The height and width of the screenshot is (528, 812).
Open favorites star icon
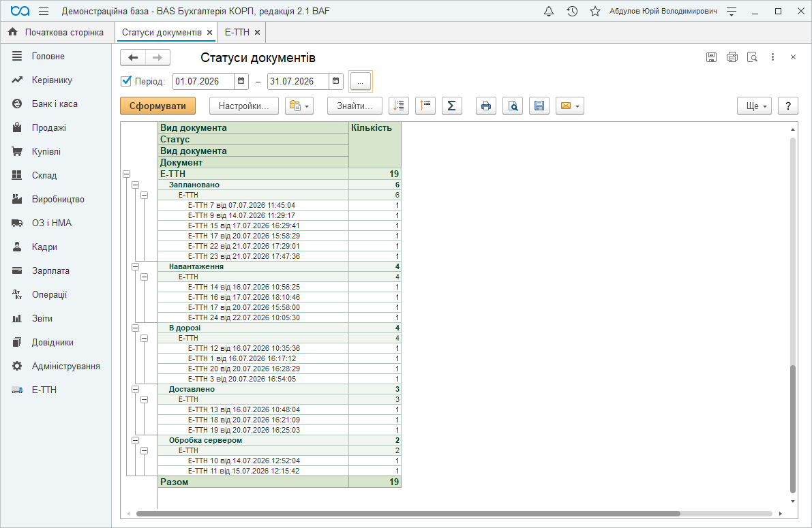click(595, 11)
